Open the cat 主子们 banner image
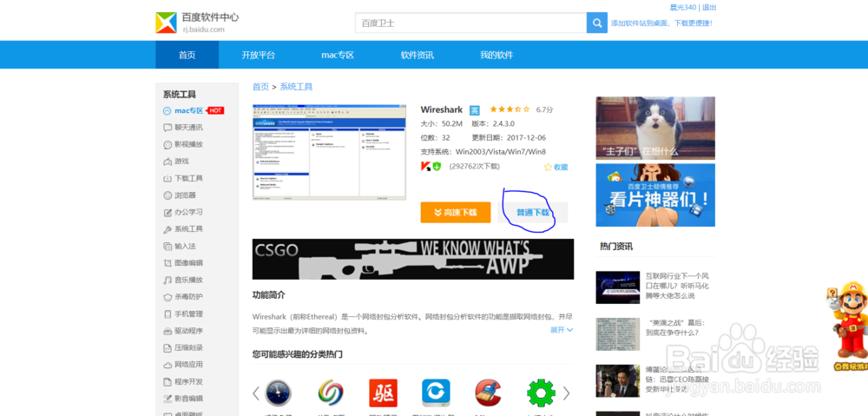The height and width of the screenshot is (416, 868). tap(655, 129)
